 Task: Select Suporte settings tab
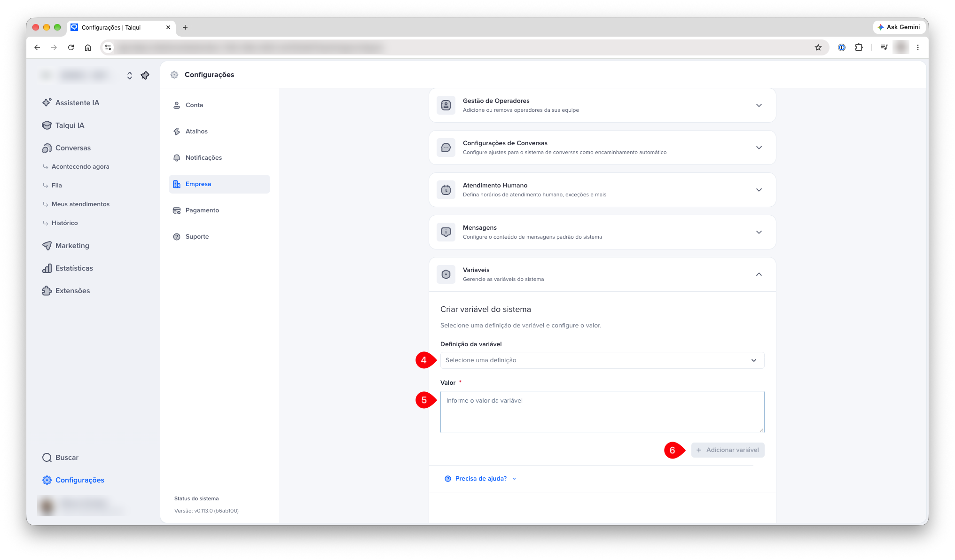coord(219,237)
